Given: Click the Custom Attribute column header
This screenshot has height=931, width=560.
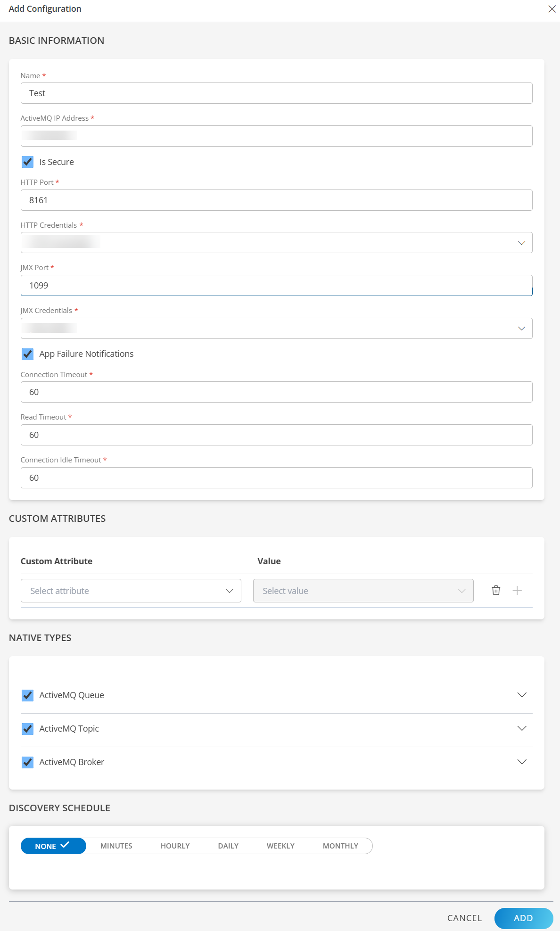Looking at the screenshot, I should click(x=57, y=561).
